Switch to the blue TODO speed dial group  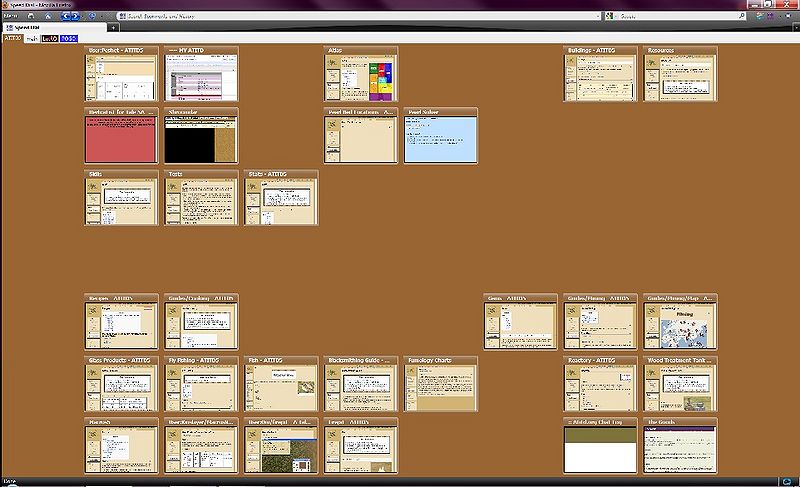click(x=68, y=38)
